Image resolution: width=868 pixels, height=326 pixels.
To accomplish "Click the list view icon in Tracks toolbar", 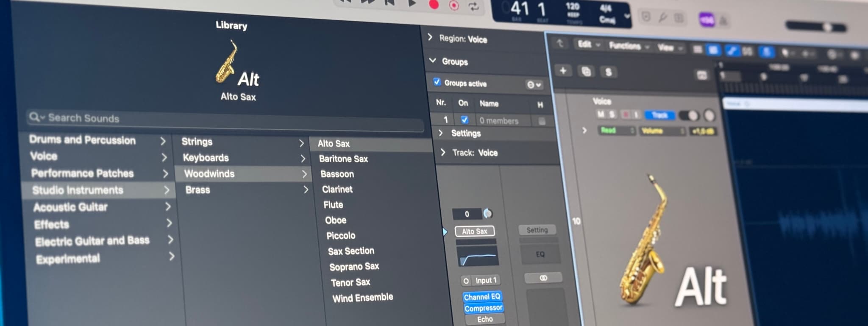I will pyautogui.click(x=697, y=50).
